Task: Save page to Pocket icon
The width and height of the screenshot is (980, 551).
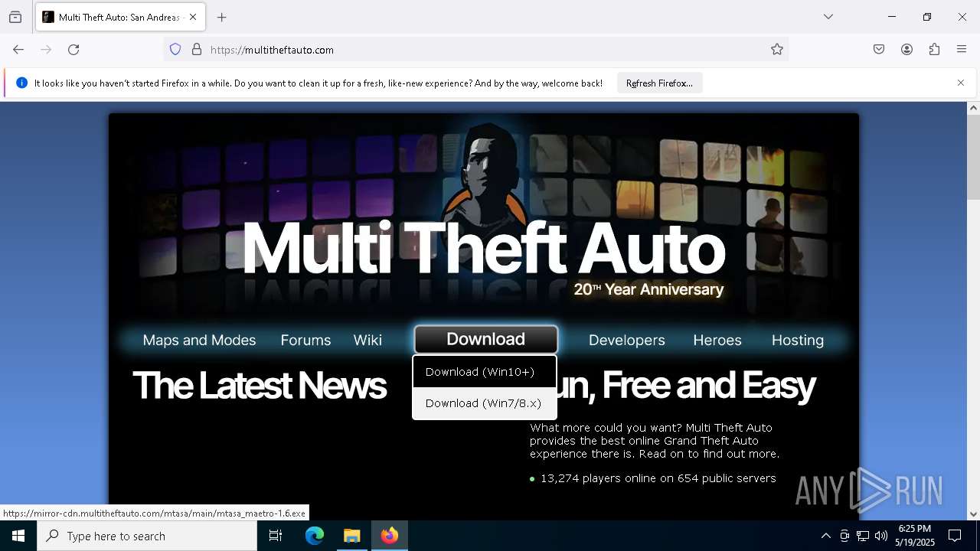Action: (x=879, y=50)
